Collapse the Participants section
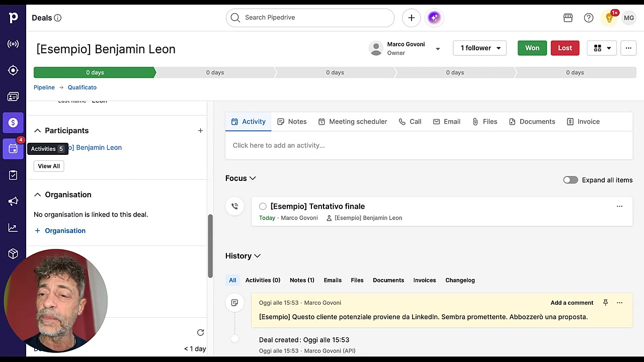The width and height of the screenshot is (644, 362). pos(37,131)
